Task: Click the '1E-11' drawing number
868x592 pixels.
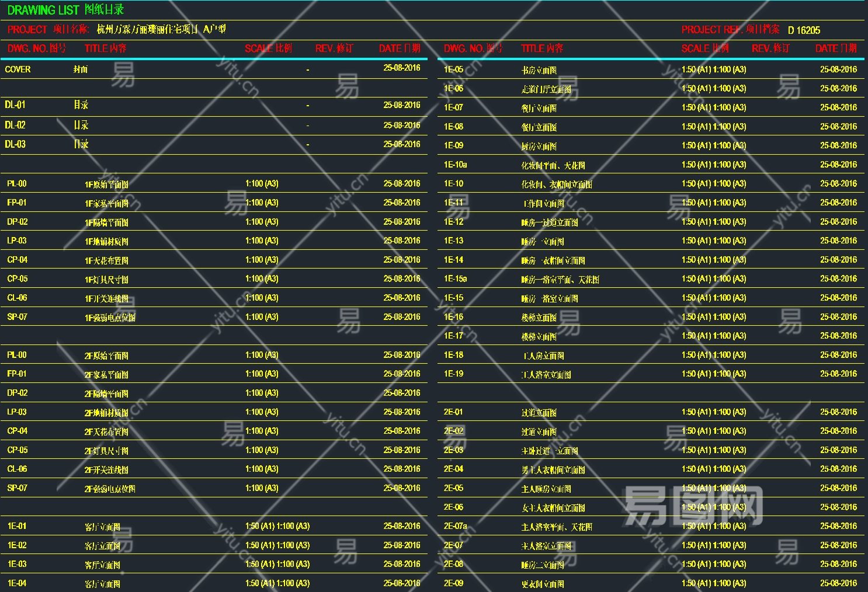Action: [x=453, y=203]
